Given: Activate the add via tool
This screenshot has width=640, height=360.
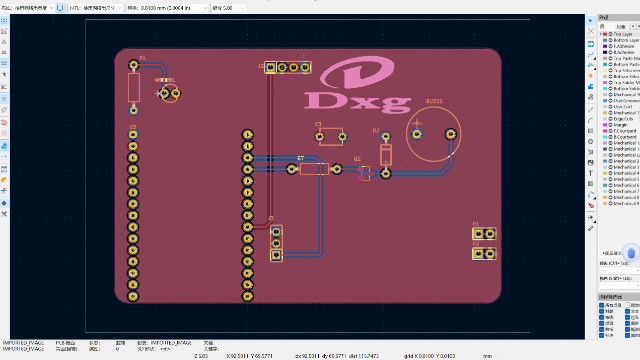Looking at the screenshot, I should point(591,76).
